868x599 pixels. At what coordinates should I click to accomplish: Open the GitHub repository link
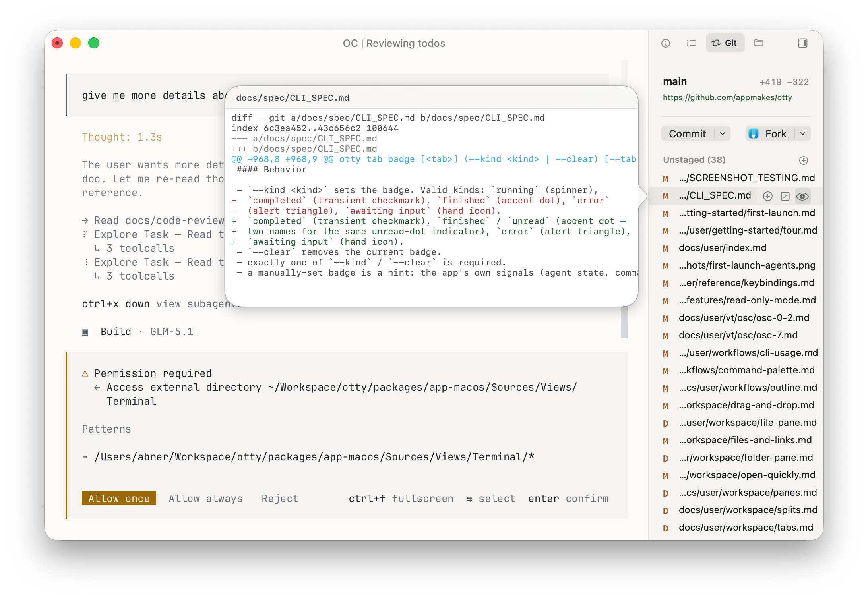[727, 97]
